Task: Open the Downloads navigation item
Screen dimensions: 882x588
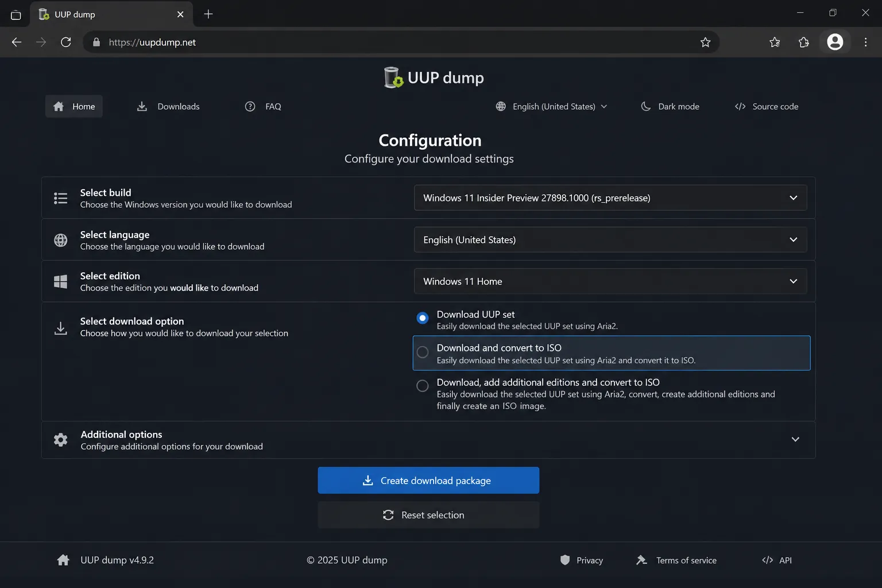Action: (168, 106)
